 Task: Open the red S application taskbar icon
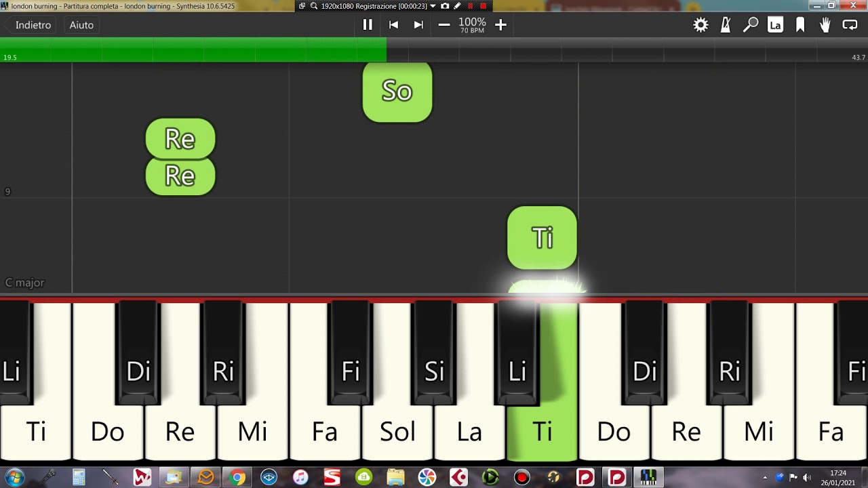coord(332,478)
